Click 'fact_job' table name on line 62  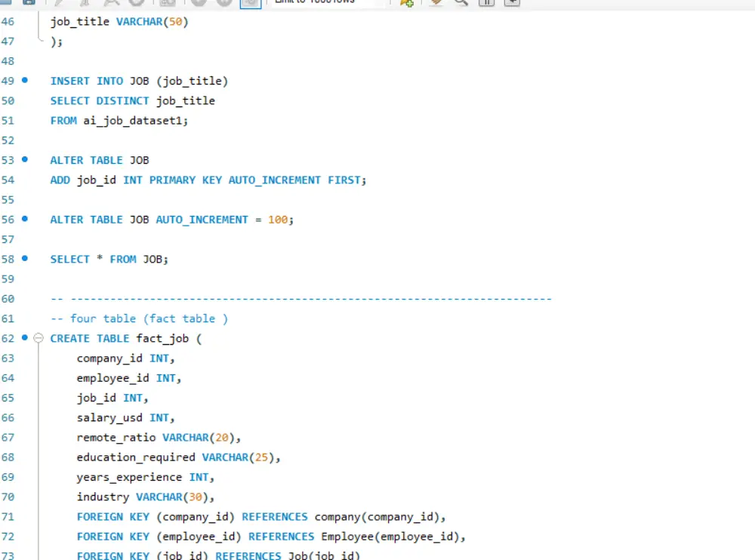[162, 339]
